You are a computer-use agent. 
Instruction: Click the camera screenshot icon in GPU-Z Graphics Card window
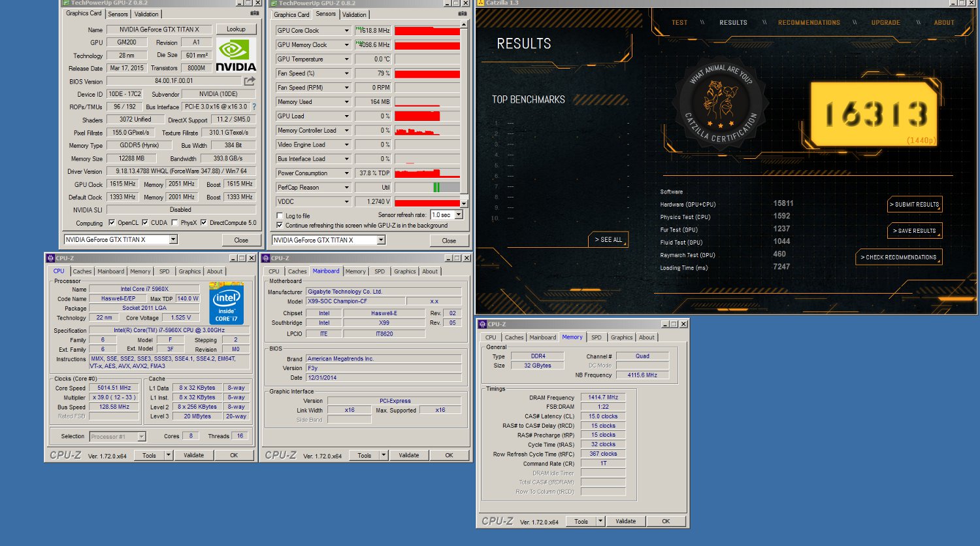254,13
